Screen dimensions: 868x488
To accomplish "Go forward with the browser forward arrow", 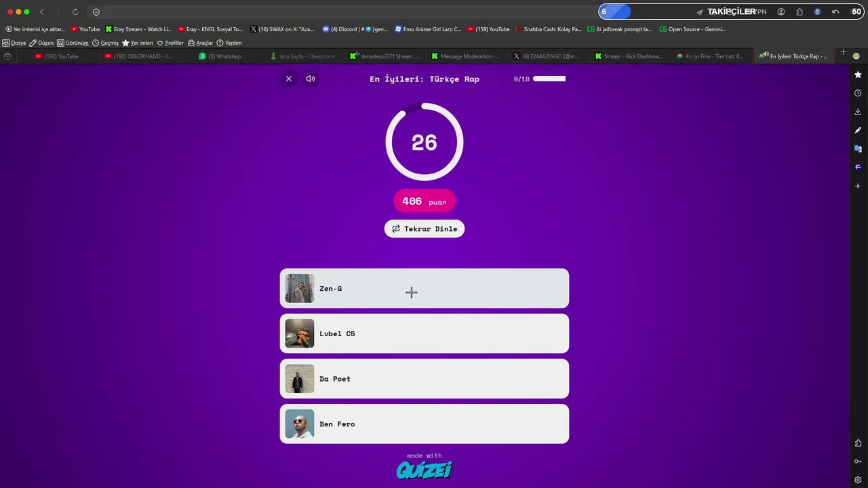I will 58,12.
